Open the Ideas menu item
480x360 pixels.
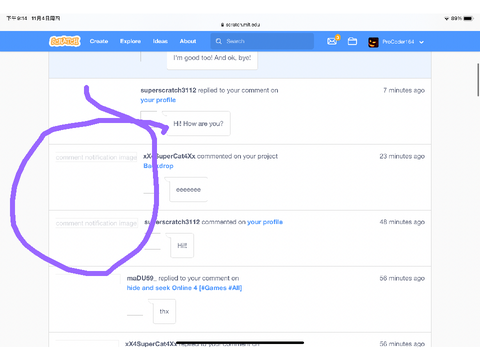coord(160,41)
